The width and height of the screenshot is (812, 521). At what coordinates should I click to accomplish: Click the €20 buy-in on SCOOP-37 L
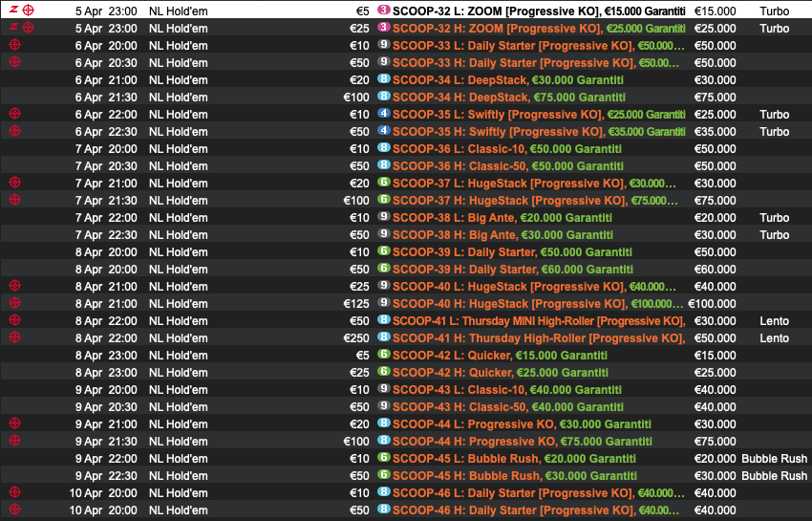point(359,184)
